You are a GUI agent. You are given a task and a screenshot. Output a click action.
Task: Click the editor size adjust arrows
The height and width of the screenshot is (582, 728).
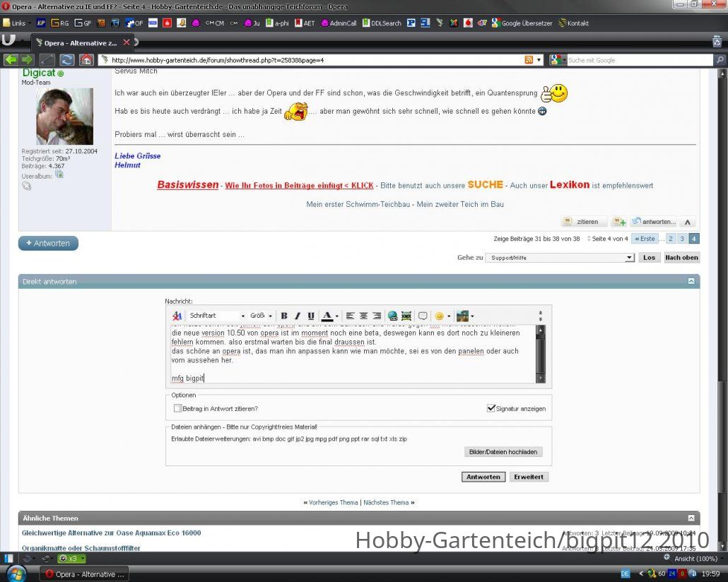click(541, 316)
